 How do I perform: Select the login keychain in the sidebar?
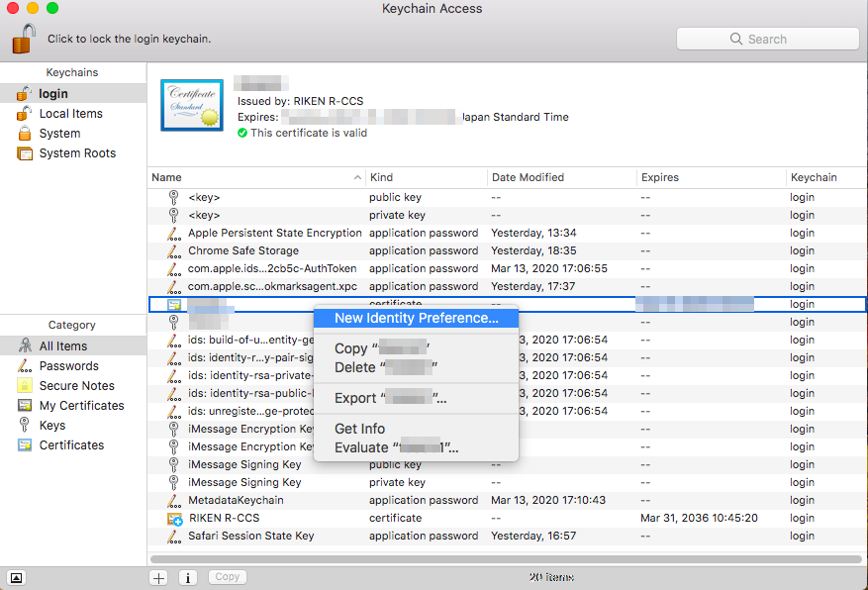tap(54, 93)
